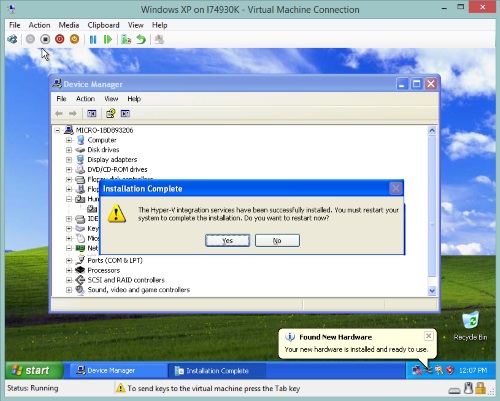
Task: Create a checkpoint with the toolbar icon
Action: [x=126, y=40]
